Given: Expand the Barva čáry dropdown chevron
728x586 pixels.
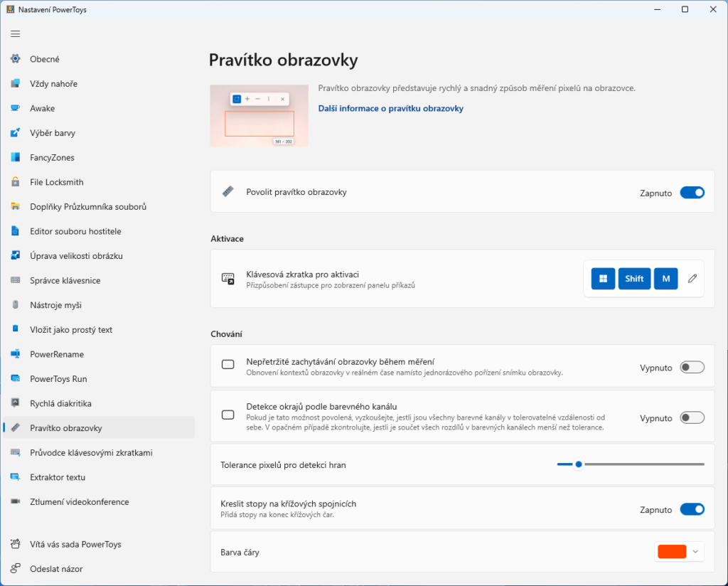Looking at the screenshot, I should (695, 552).
